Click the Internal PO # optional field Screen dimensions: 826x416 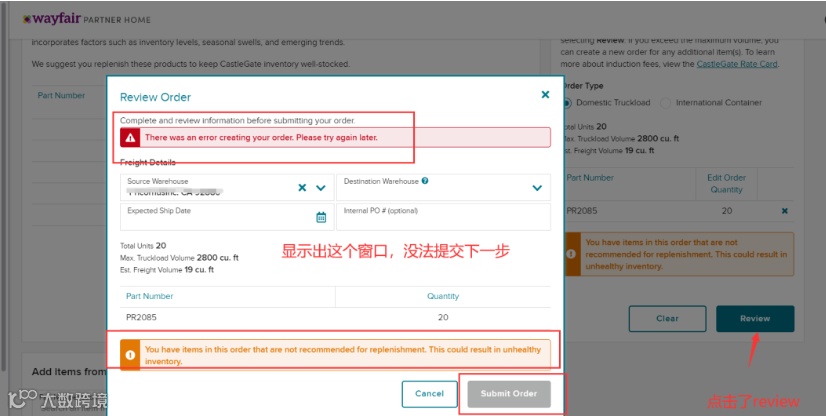click(x=444, y=217)
